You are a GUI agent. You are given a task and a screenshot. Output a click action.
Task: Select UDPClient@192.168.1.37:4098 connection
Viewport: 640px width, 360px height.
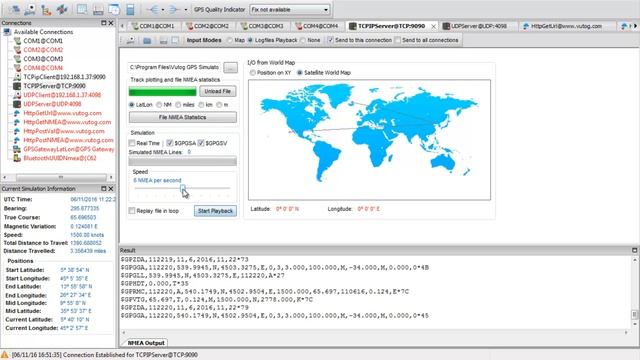coord(62,95)
